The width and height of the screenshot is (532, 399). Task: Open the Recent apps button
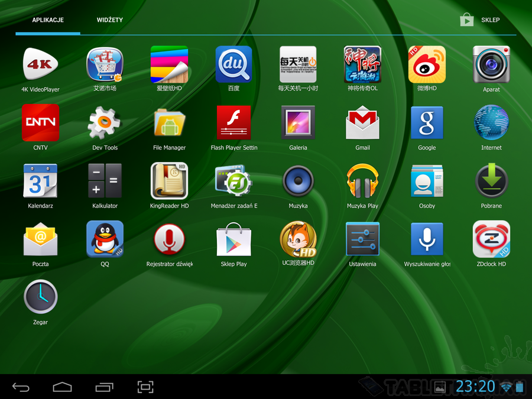104,387
